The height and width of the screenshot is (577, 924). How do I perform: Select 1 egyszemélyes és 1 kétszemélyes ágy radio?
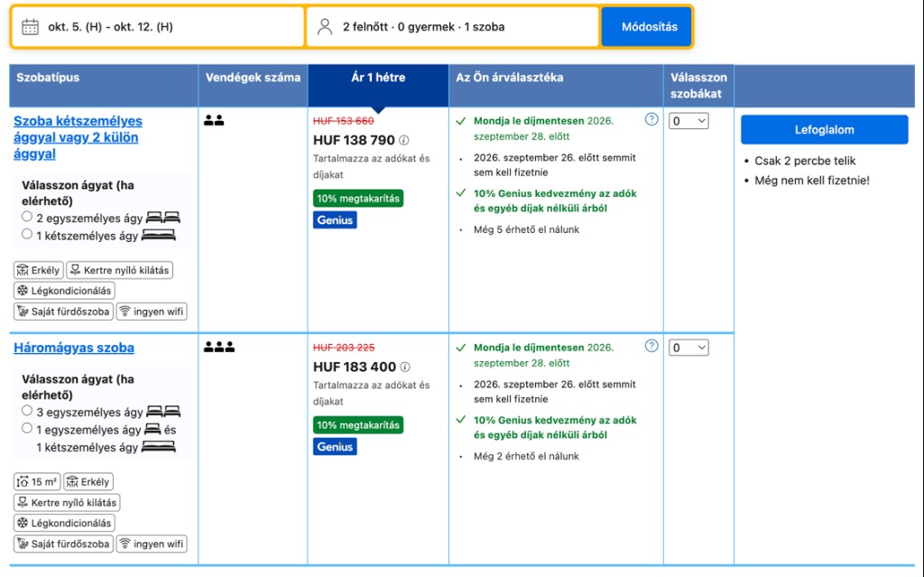[x=27, y=428]
